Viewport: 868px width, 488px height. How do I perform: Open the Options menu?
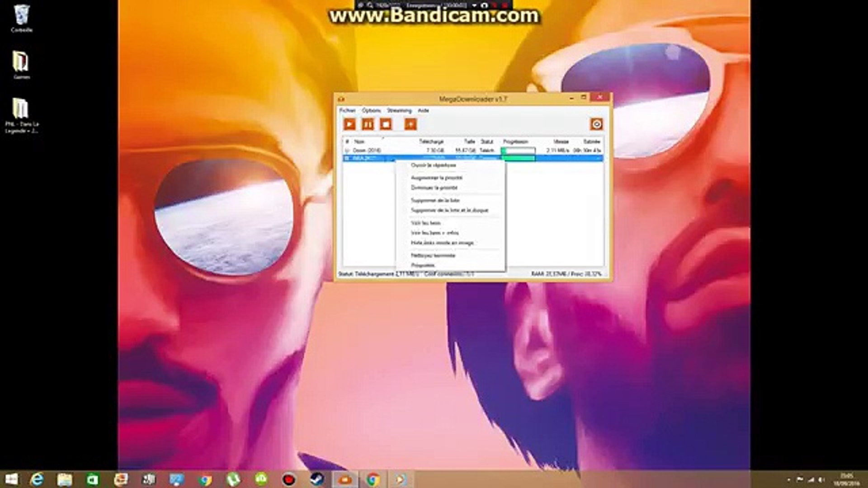coord(371,110)
